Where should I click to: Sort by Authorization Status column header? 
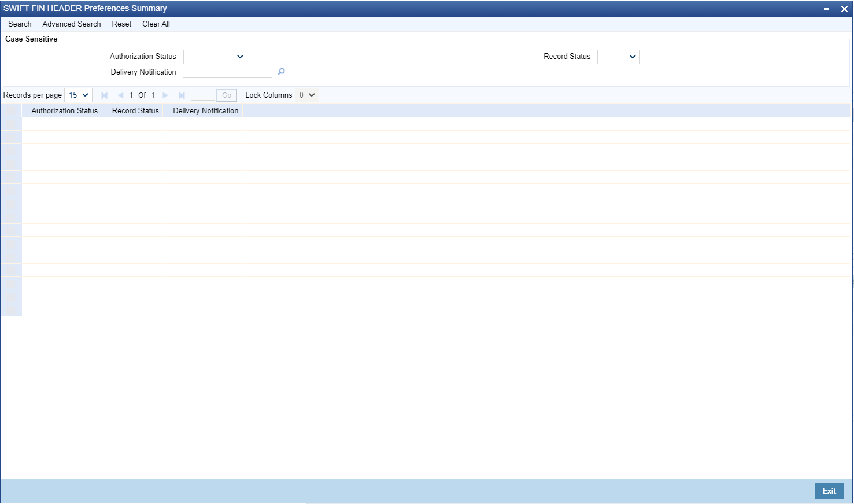[65, 111]
